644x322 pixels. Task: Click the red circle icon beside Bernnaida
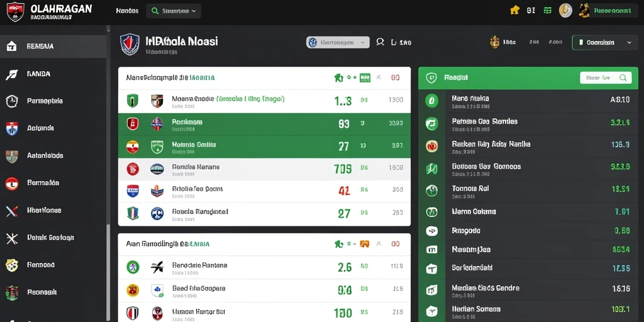click(x=12, y=184)
